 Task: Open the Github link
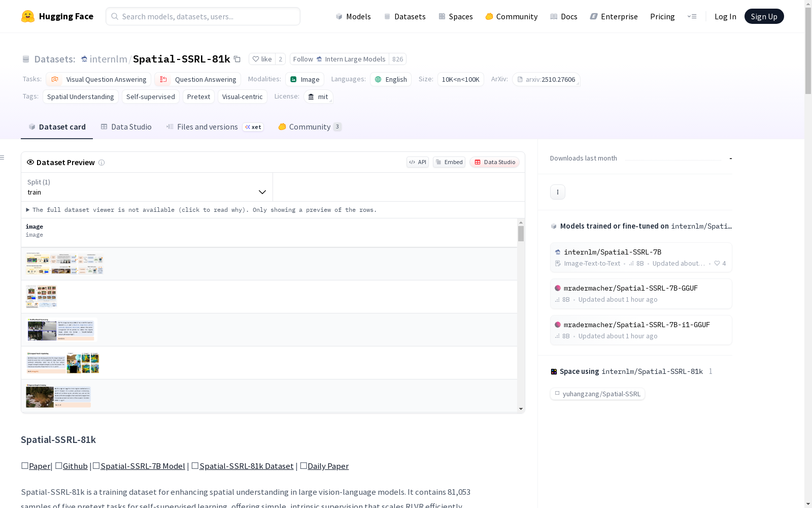(x=75, y=466)
